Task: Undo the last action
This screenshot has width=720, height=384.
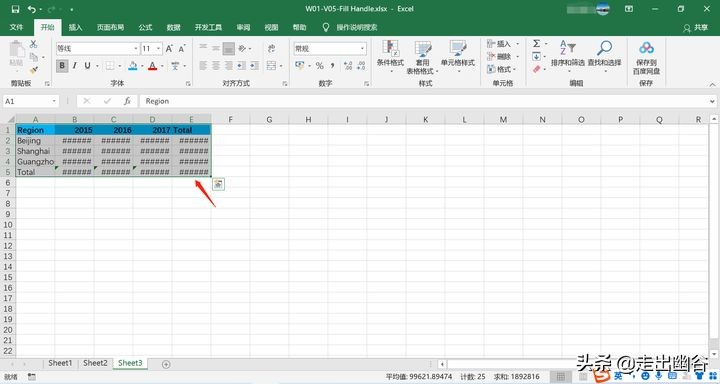Action: (31, 9)
